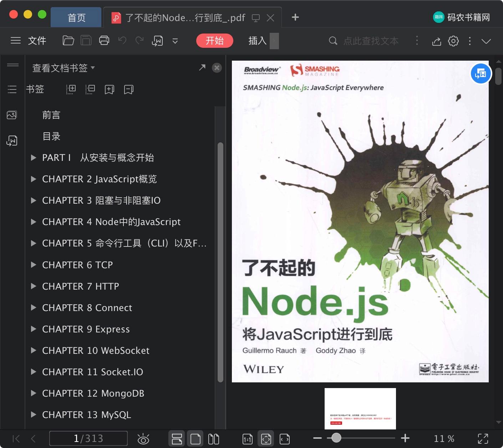This screenshot has height=448, width=503.
Task: Click the sidebar PDF-to-Word convert icon
Action: point(12,141)
